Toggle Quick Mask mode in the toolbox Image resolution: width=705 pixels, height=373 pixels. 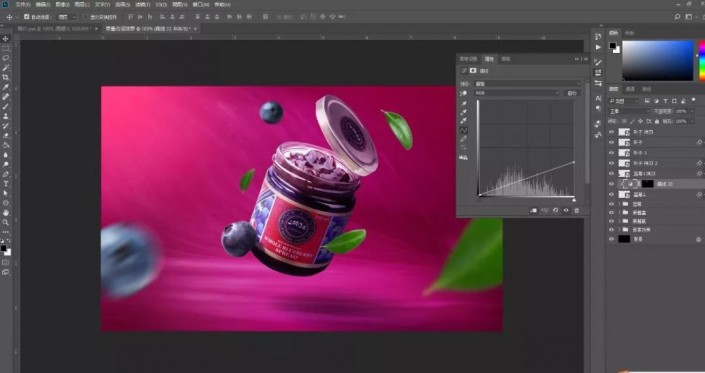(x=6, y=262)
